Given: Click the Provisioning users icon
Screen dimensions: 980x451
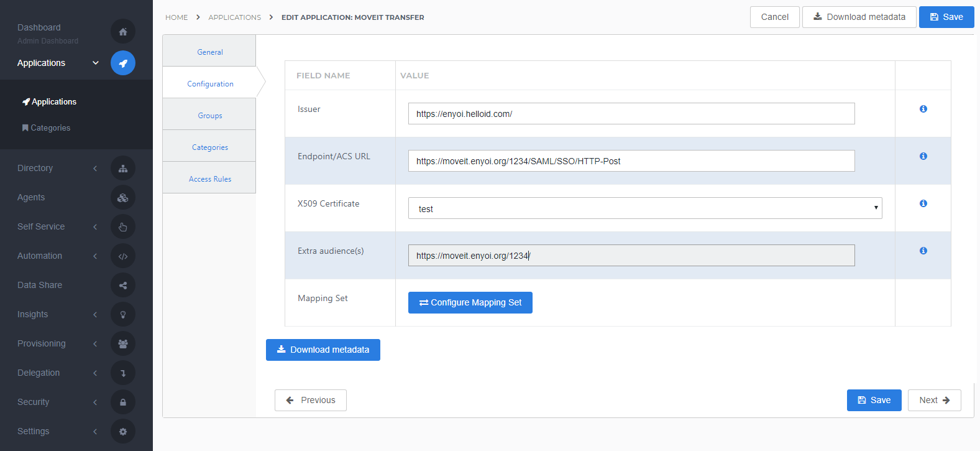Looking at the screenshot, I should pos(123,343).
